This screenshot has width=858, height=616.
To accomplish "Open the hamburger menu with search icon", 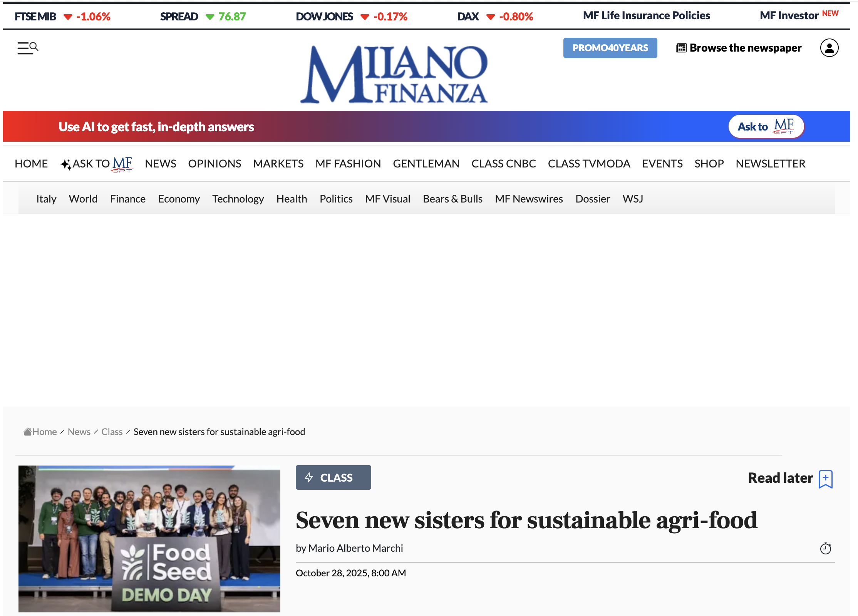I will point(28,48).
